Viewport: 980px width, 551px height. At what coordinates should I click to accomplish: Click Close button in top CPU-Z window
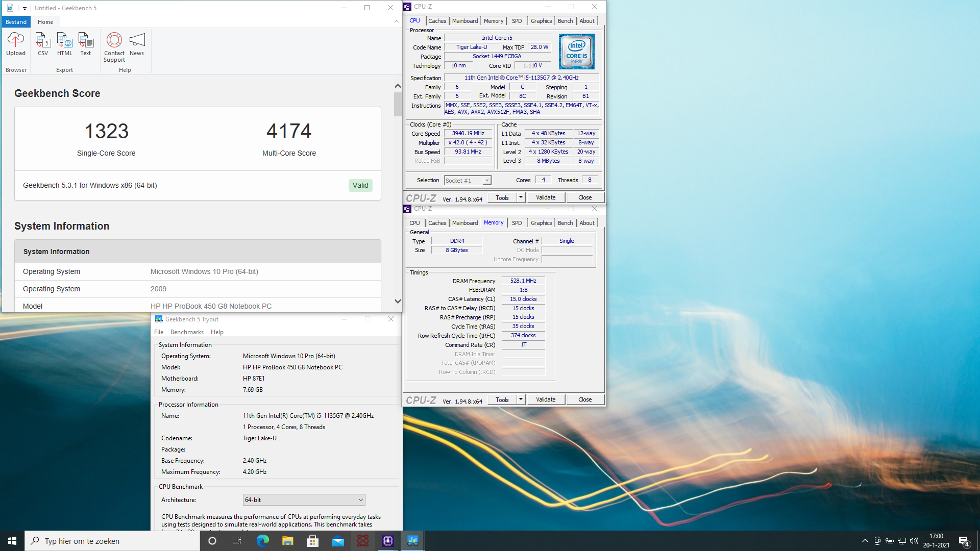point(585,198)
